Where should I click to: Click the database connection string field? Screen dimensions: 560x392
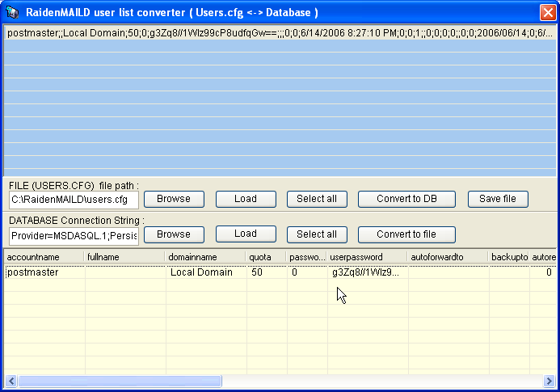[74, 235]
